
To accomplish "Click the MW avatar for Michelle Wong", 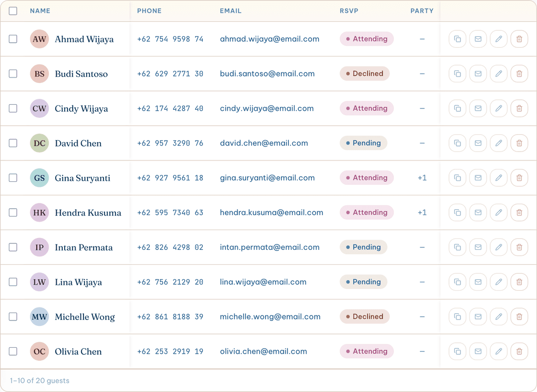I will (39, 317).
